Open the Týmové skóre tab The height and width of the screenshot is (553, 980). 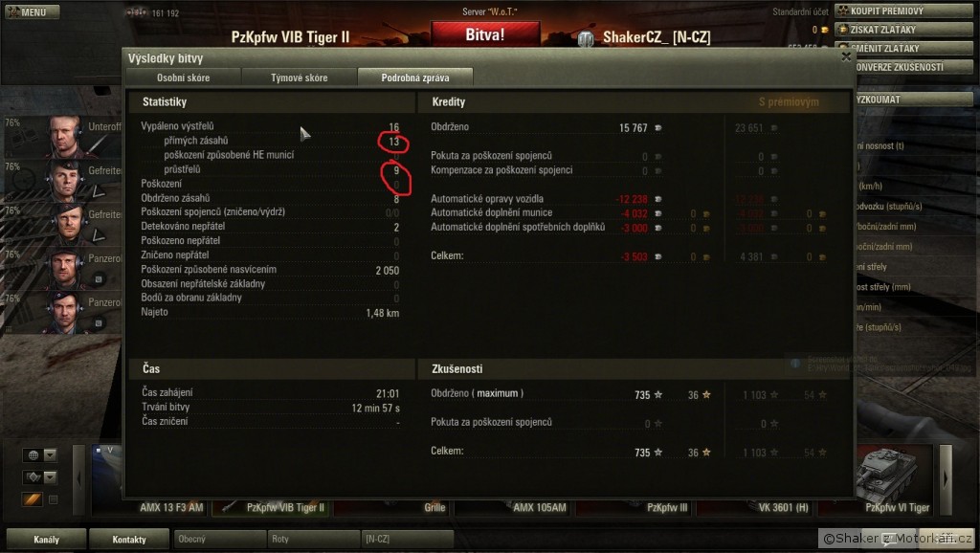pyautogui.click(x=299, y=77)
